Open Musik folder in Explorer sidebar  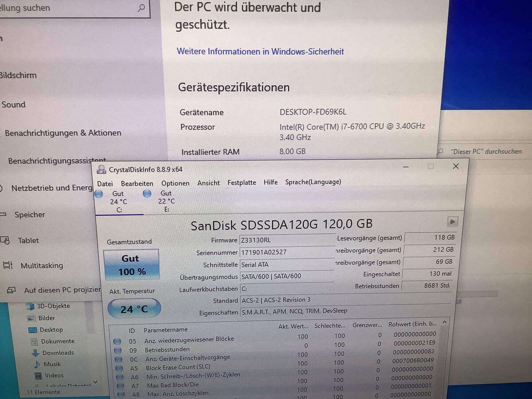point(52,364)
